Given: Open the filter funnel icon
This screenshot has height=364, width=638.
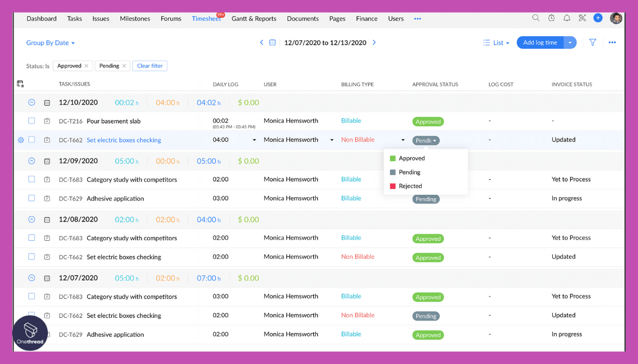Looking at the screenshot, I should [x=592, y=43].
